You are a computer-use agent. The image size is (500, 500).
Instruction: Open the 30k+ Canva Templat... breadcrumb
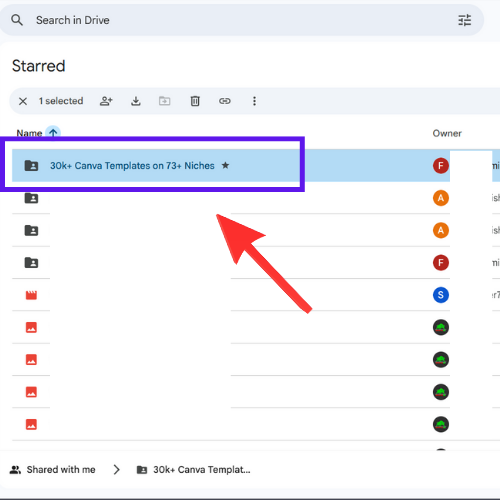tap(194, 470)
